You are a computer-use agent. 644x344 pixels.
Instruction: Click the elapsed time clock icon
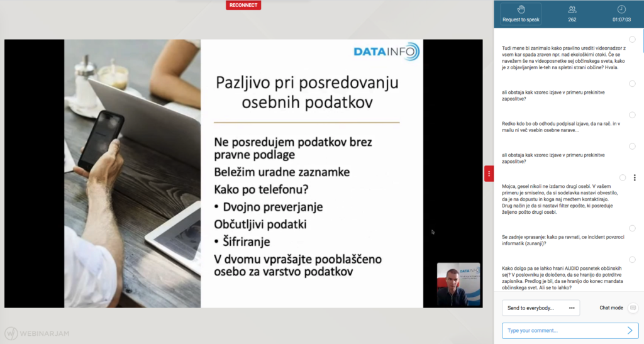[x=621, y=9]
